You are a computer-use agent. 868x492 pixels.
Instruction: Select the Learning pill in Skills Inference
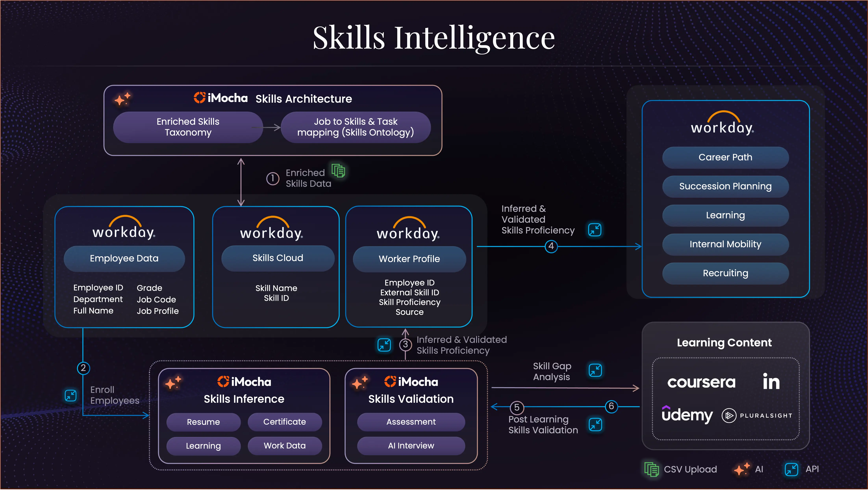pyautogui.click(x=203, y=446)
